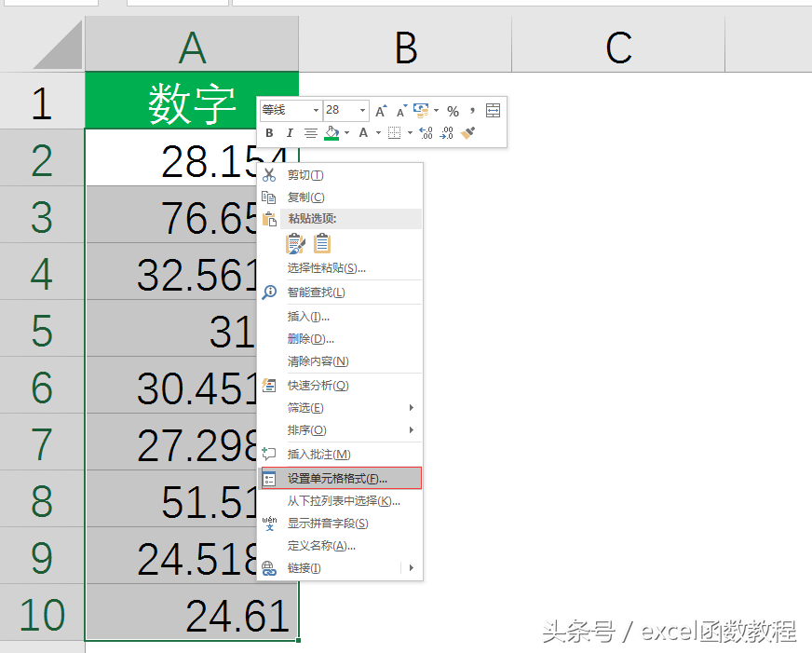Click plain paste clipboard icon
The width and height of the screenshot is (812, 653).
tap(322, 243)
